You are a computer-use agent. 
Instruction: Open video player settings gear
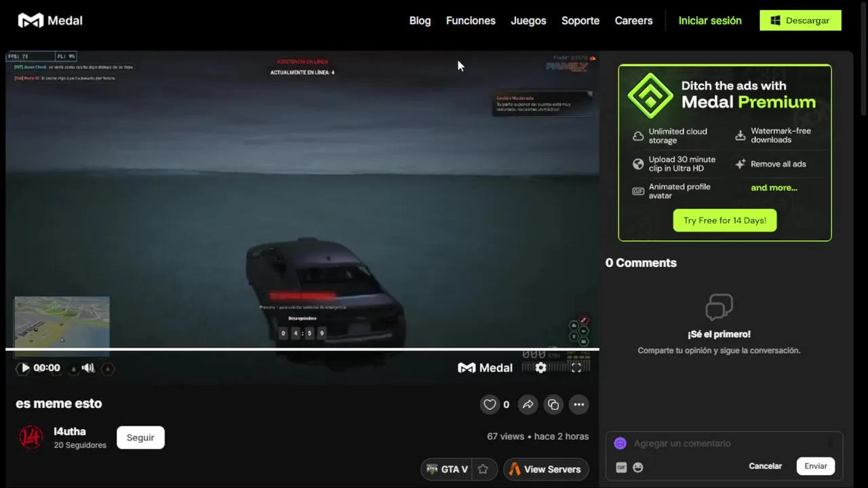pyautogui.click(x=540, y=367)
